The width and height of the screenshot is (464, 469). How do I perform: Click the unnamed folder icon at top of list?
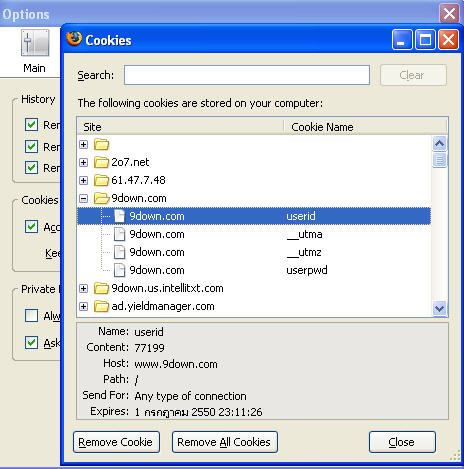pos(101,145)
